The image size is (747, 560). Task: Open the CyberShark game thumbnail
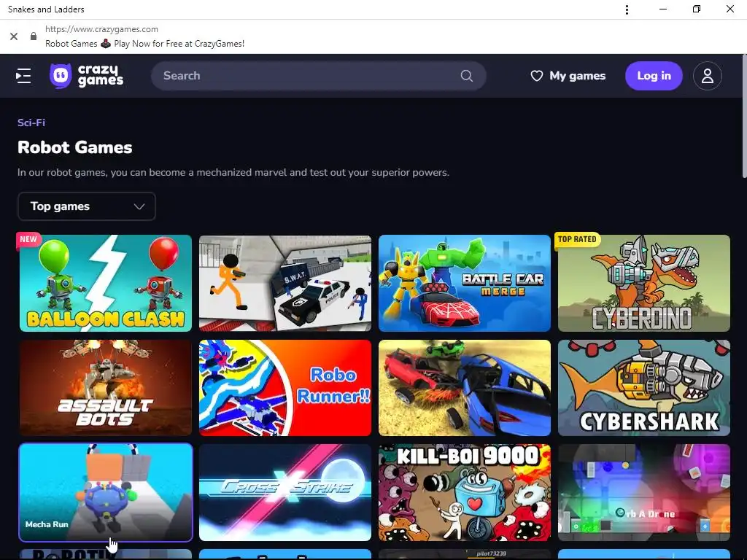[643, 388]
